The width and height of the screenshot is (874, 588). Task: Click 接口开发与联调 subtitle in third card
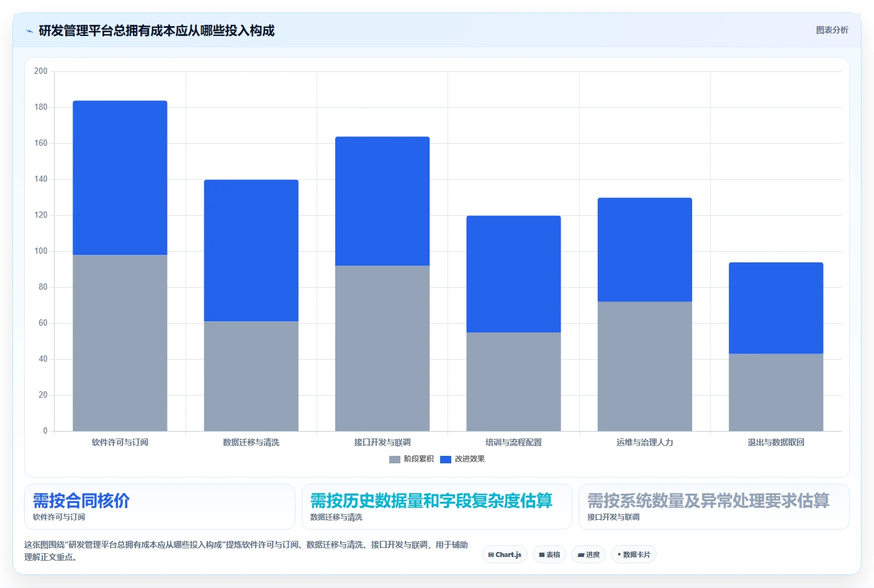613,517
